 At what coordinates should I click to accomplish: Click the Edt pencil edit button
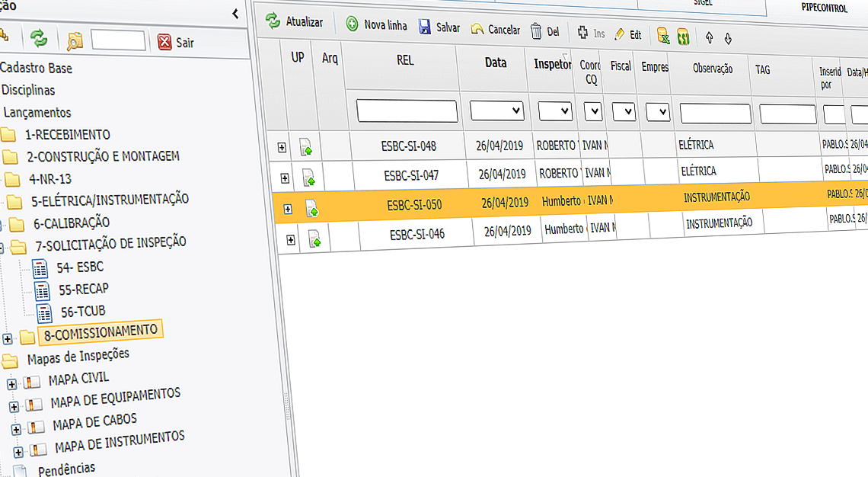(x=627, y=34)
